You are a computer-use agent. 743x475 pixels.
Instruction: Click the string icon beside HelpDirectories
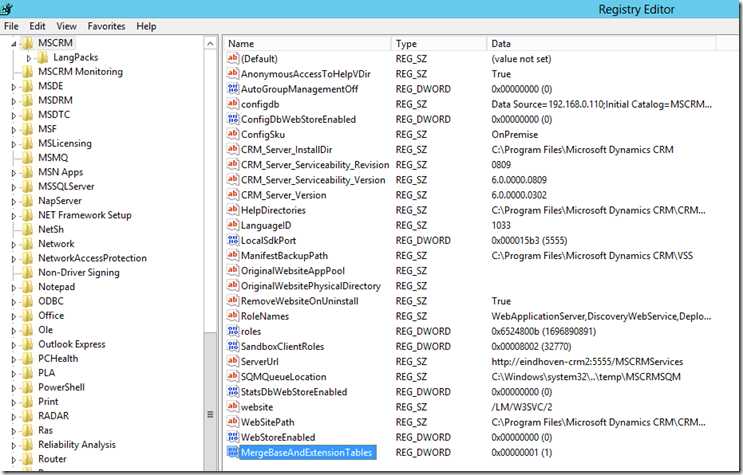coord(233,210)
